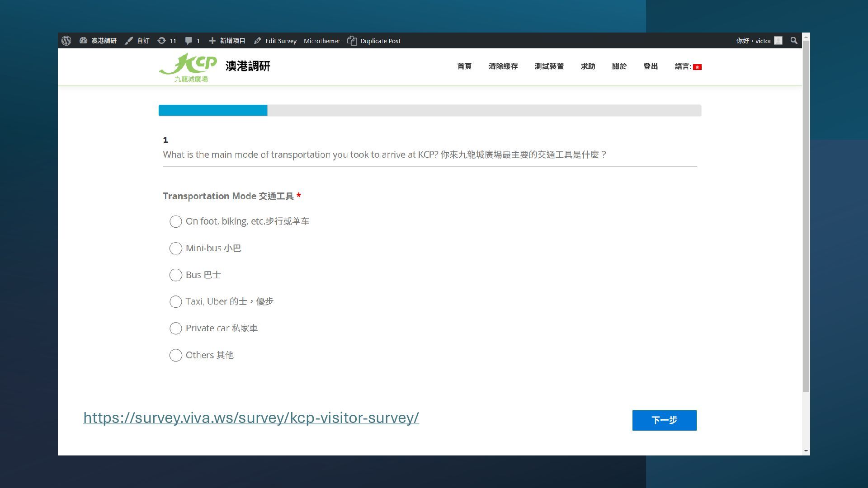Screen dimensions: 868x488
Task: Click the Edit Survey pencil icon
Action: [x=258, y=41]
